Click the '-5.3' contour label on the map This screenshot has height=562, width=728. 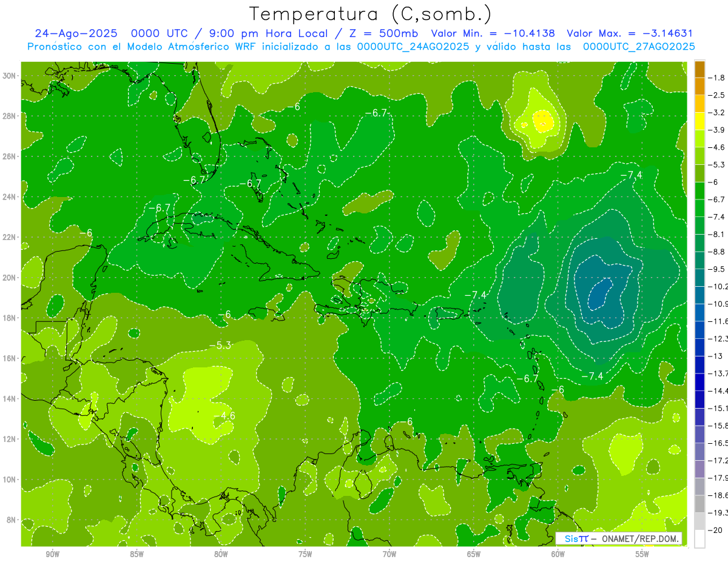(x=220, y=346)
